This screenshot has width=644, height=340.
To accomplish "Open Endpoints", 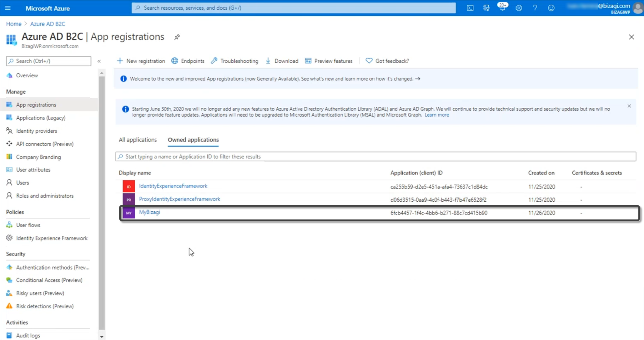I will [x=188, y=61].
